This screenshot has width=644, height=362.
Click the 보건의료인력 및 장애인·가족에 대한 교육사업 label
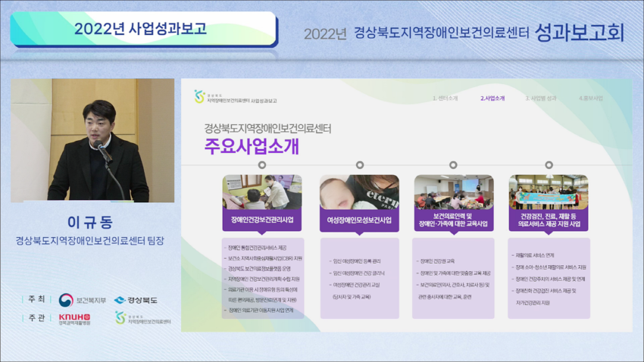[x=453, y=220]
